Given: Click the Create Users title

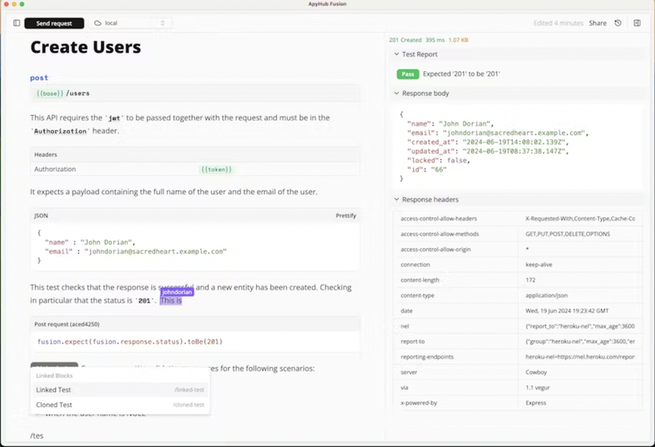Looking at the screenshot, I should 86,47.
